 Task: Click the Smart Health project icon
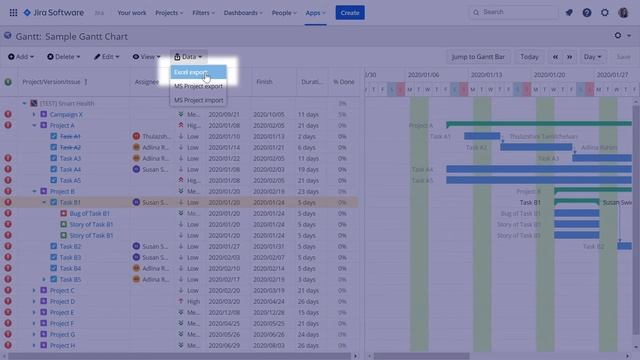click(34, 103)
